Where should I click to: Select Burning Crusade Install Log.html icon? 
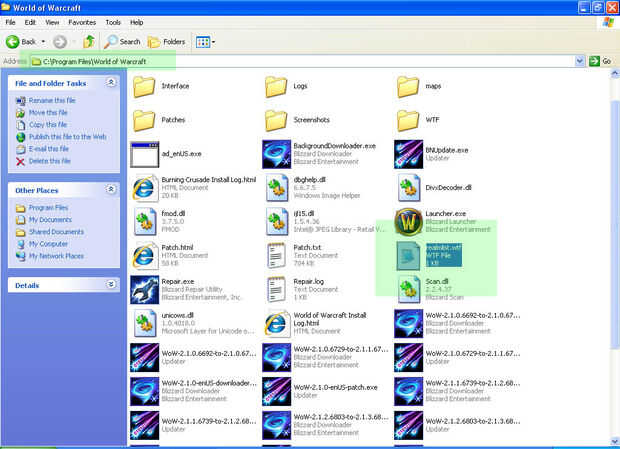point(144,188)
